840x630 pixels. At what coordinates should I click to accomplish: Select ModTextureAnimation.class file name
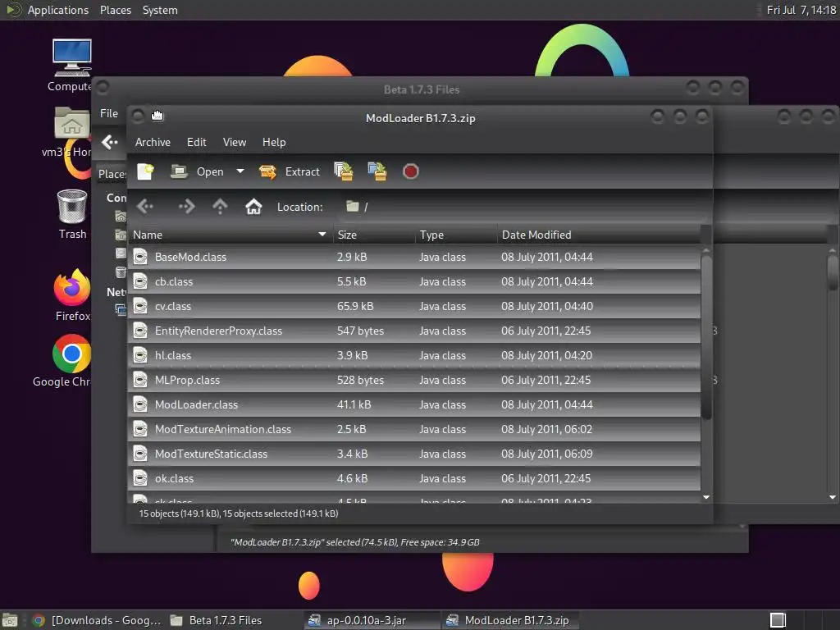pyautogui.click(x=223, y=430)
